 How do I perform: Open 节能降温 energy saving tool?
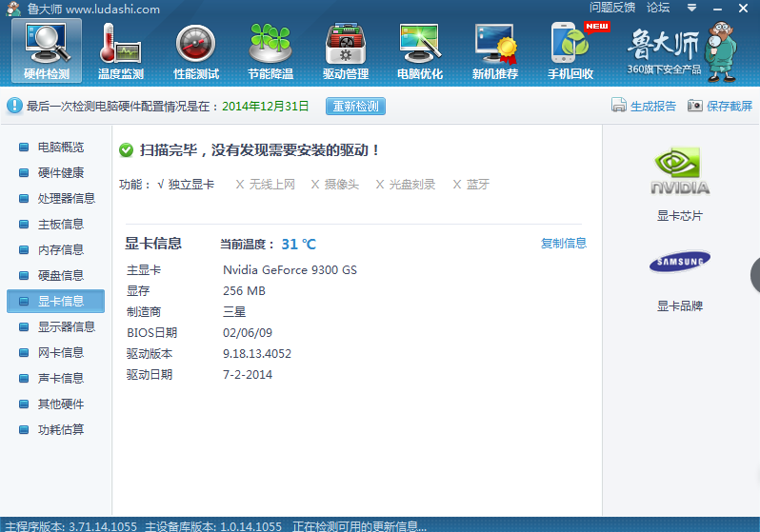pyautogui.click(x=270, y=50)
